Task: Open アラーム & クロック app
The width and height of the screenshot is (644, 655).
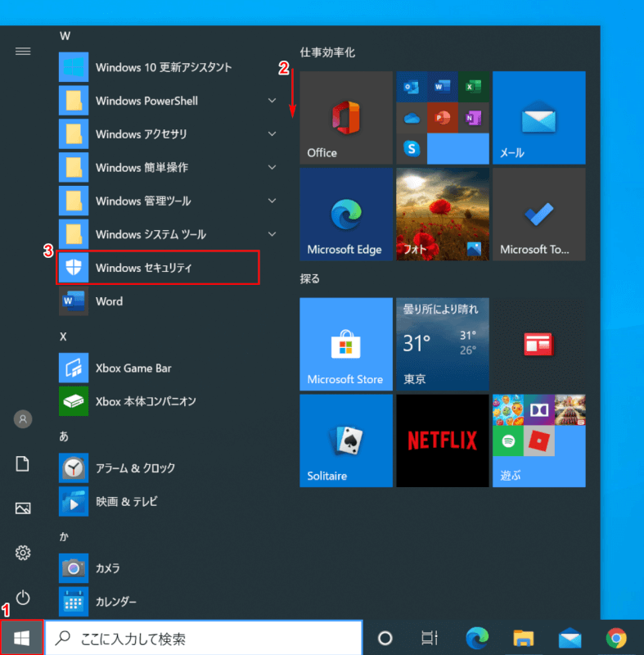Action: click(167, 468)
